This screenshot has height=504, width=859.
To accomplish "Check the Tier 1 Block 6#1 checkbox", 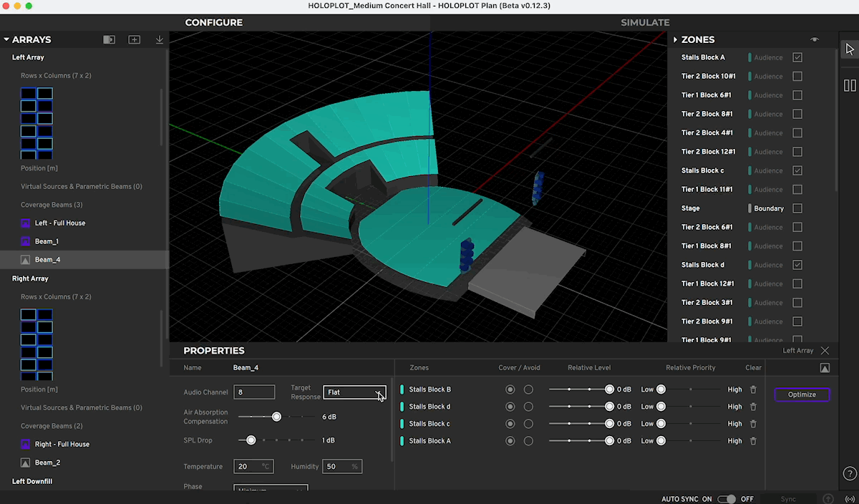I will coord(797,95).
